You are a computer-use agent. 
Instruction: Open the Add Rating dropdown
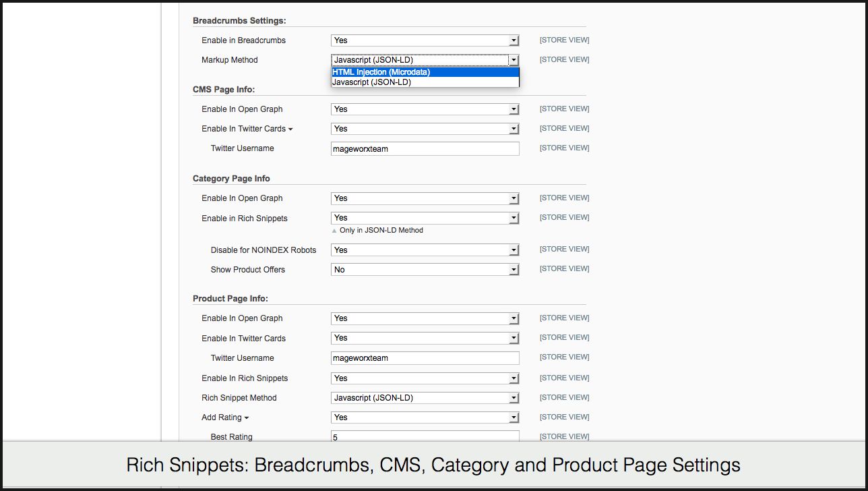pyautogui.click(x=425, y=417)
